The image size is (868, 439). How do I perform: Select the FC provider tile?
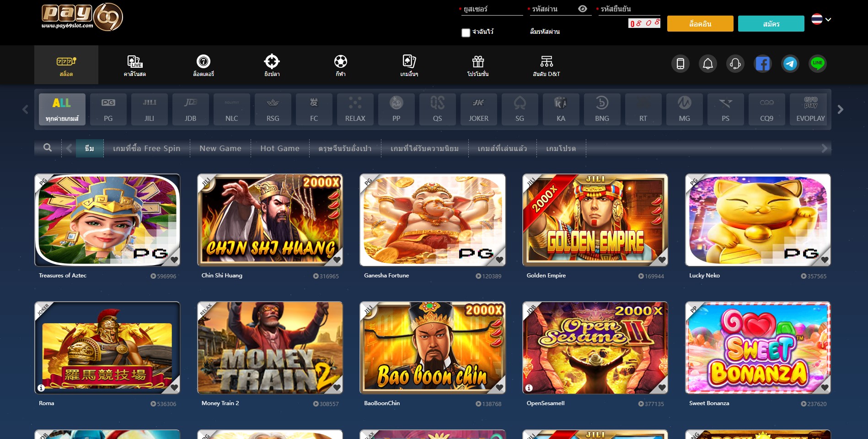pyautogui.click(x=314, y=109)
